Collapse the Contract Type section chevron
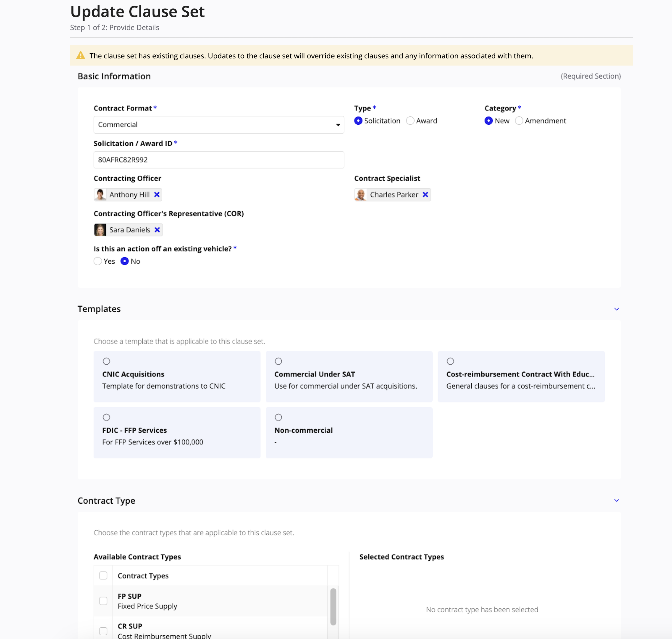Viewport: 672px width, 639px height. click(x=616, y=500)
